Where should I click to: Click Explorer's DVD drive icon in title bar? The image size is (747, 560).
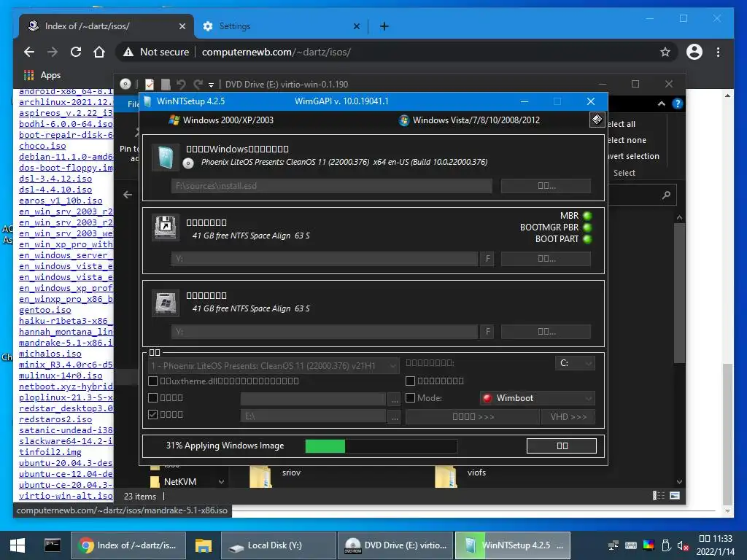coord(125,85)
